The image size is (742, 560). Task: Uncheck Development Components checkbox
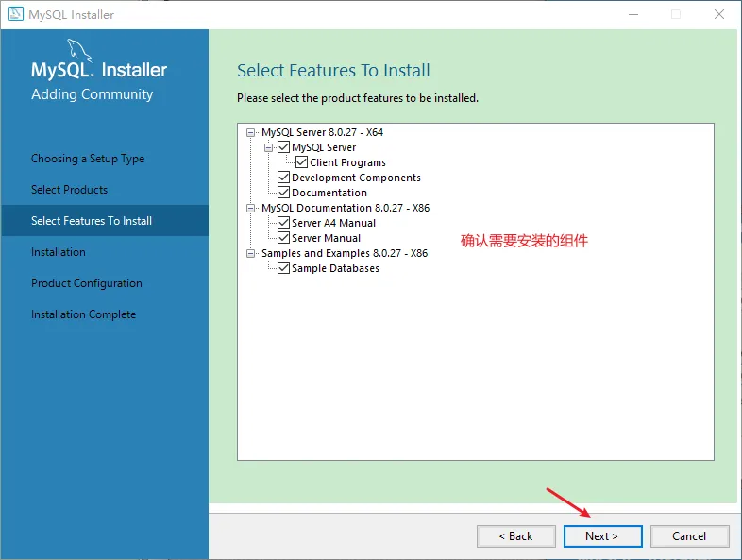pos(284,178)
